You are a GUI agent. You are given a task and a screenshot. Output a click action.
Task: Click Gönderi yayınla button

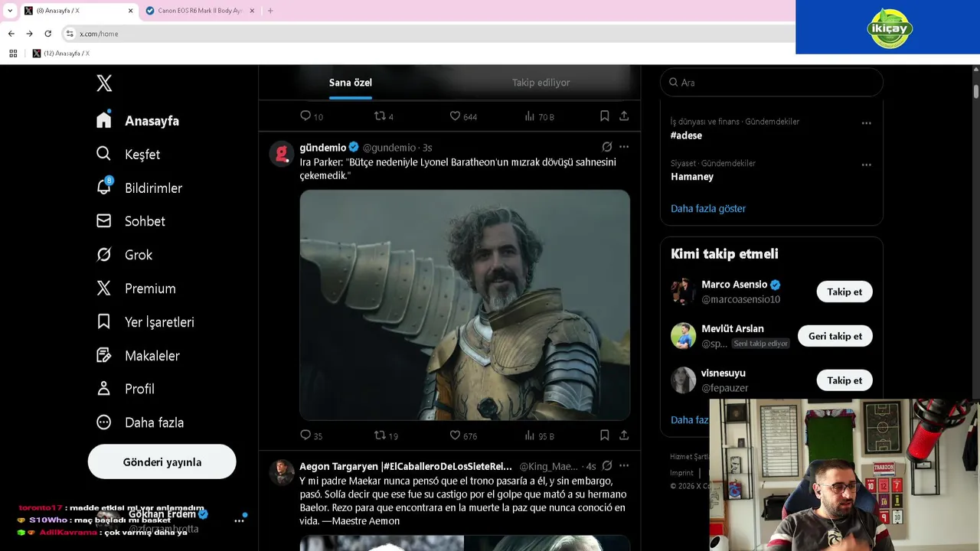(162, 462)
